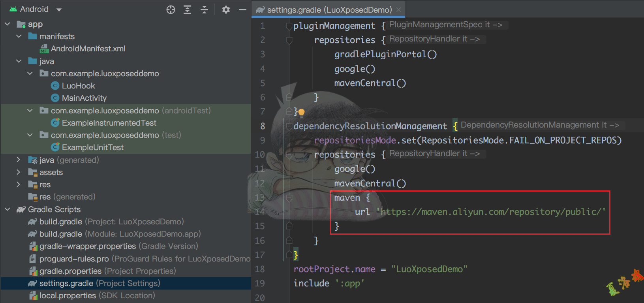Collapse the Gradle Scripts node

click(x=8, y=209)
